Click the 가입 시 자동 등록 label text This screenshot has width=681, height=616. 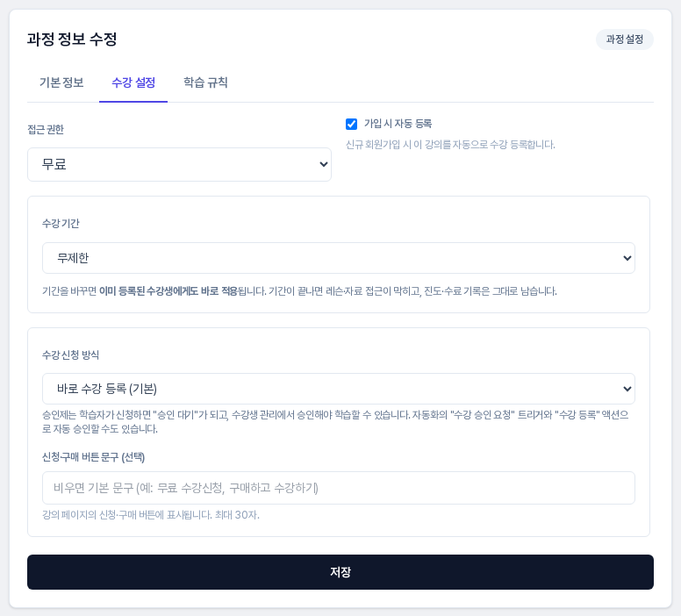[398, 124]
